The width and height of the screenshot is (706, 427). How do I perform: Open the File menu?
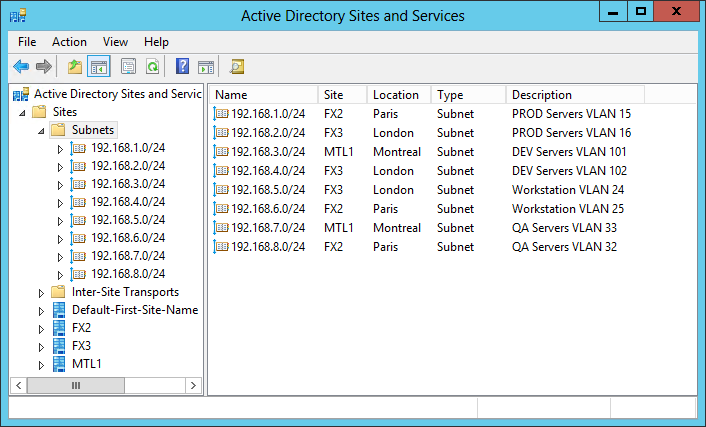(x=27, y=42)
